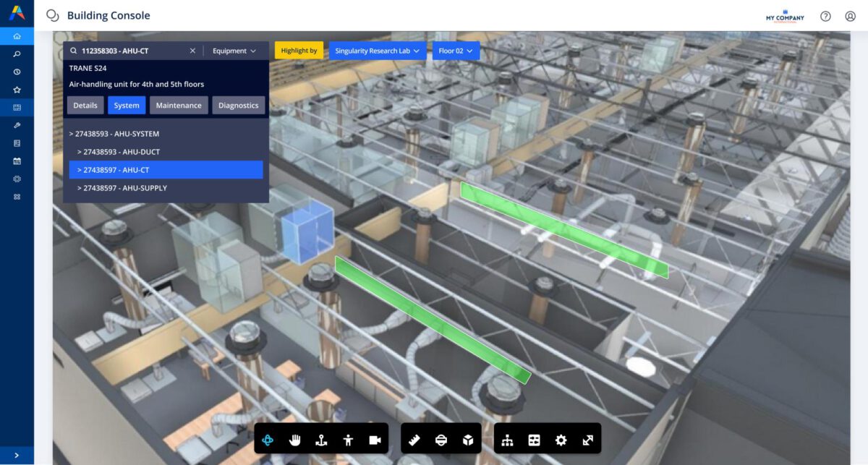This screenshot has width=868, height=465.
Task: Open the favorites star in the sidebar
Action: [17, 89]
